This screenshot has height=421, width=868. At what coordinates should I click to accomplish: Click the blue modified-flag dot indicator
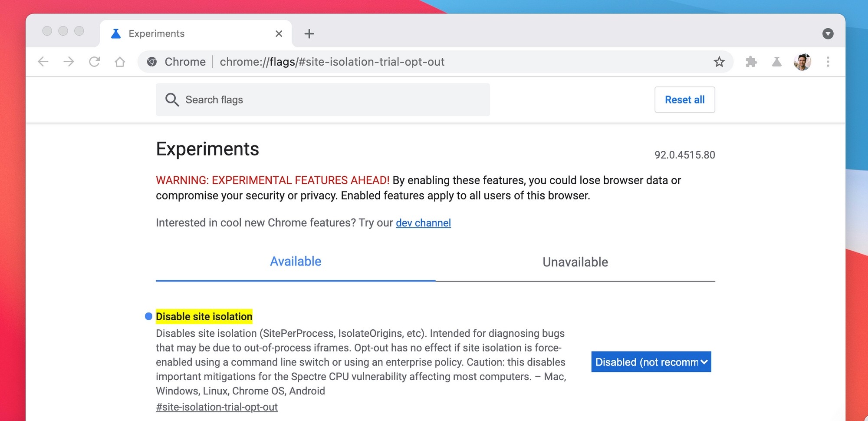coord(148,316)
